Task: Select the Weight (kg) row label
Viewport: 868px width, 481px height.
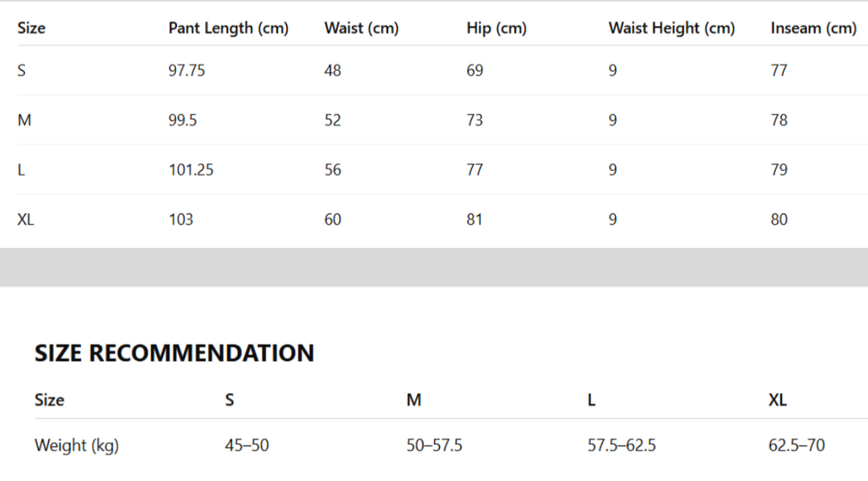Action: [x=77, y=445]
